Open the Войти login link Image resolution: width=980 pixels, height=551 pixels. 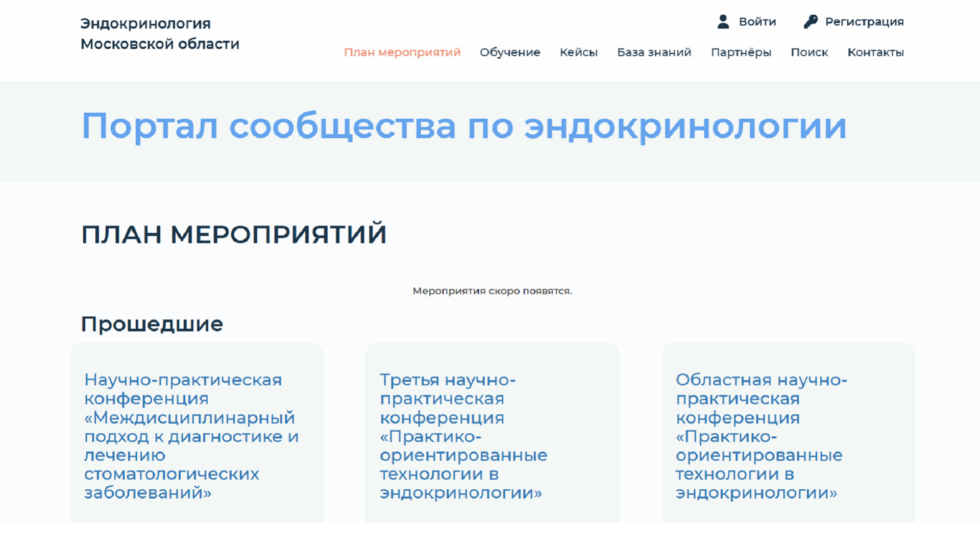tap(757, 21)
